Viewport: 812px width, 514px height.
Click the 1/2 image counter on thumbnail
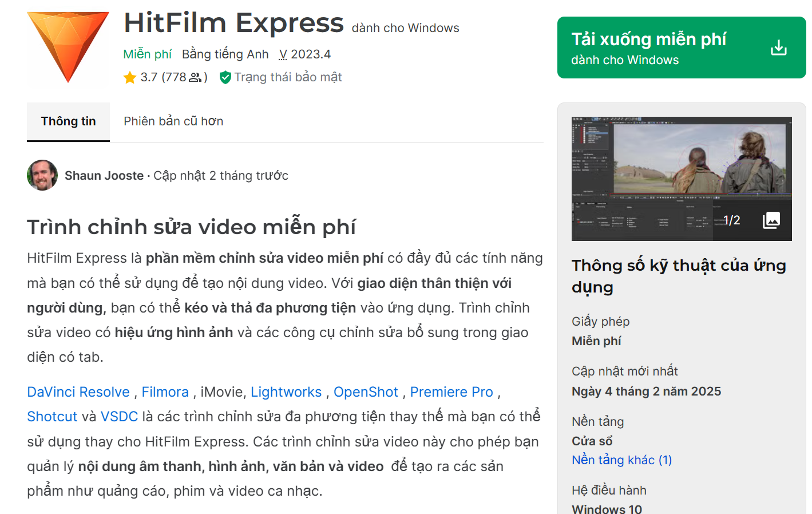(x=731, y=220)
